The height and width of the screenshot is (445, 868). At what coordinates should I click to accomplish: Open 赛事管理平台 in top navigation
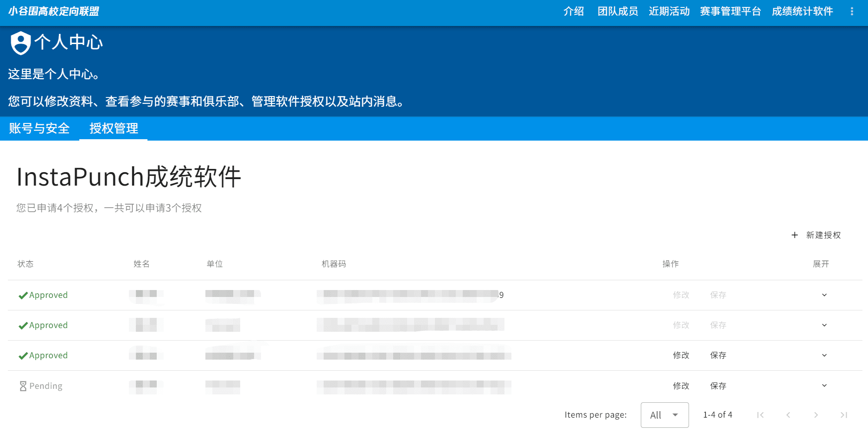point(730,12)
